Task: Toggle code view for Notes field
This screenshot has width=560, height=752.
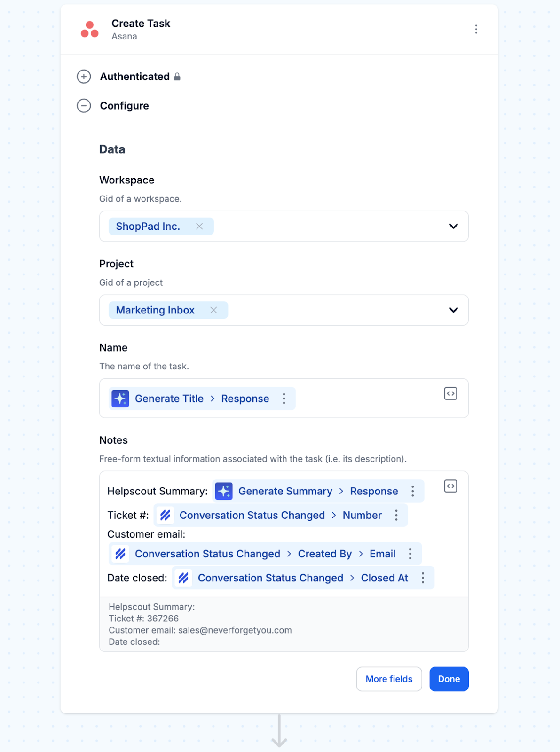Action: point(450,486)
